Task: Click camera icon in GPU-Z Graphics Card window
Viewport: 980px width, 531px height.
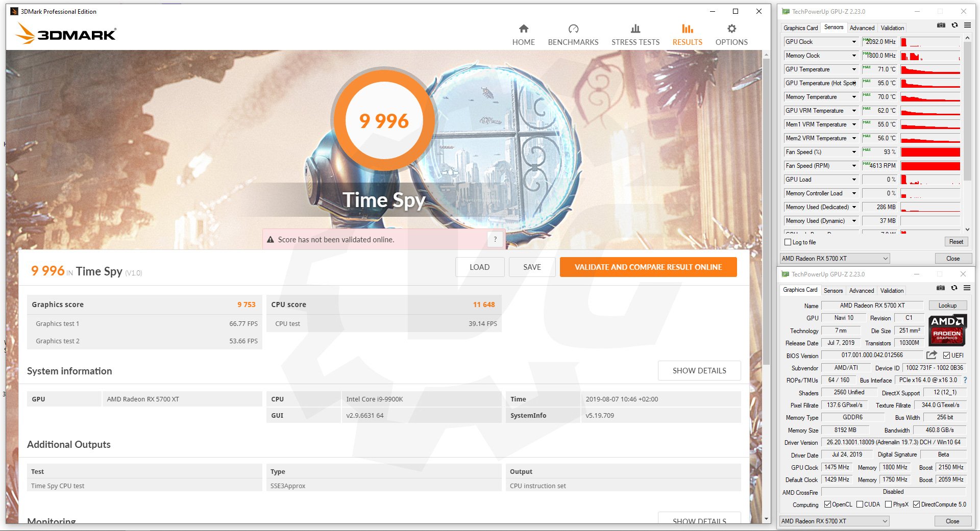Action: point(941,288)
